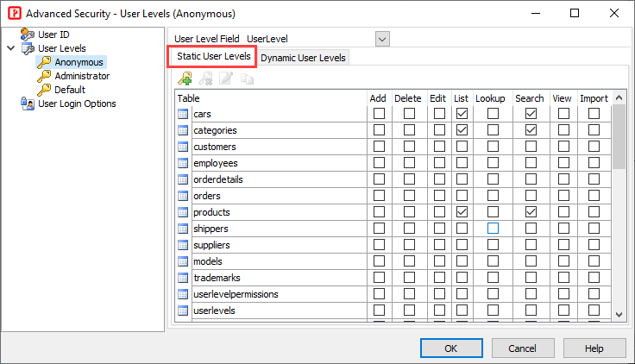This screenshot has width=635, height=364.
Task: Uncheck List permission for cars
Action: click(462, 114)
